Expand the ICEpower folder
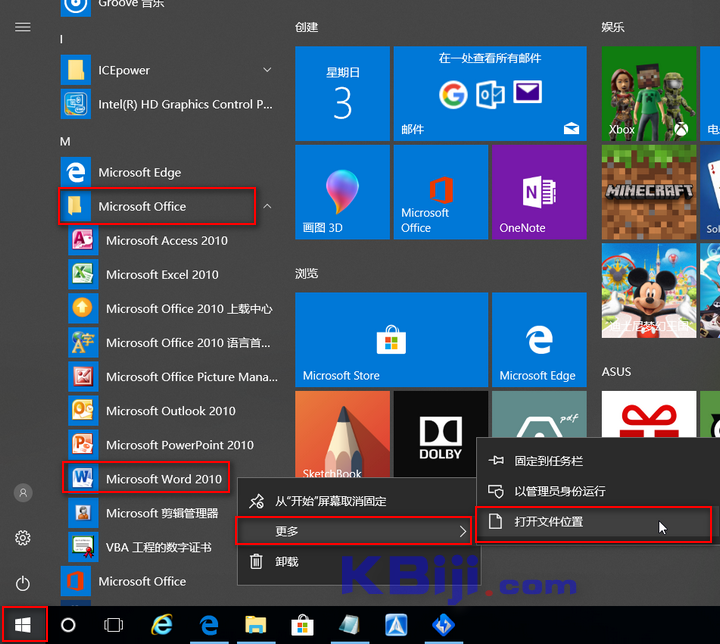The image size is (720, 644). click(x=267, y=70)
